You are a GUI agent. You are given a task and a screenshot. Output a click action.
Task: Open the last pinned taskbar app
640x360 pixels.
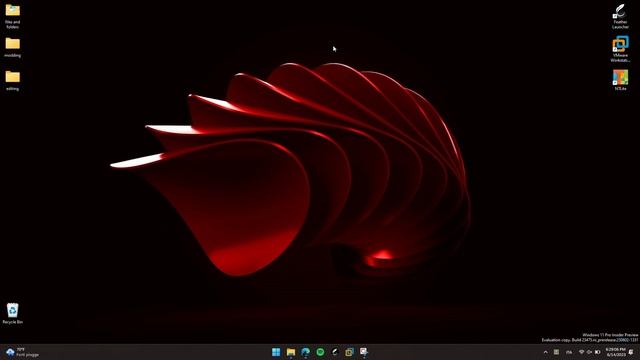click(x=364, y=352)
